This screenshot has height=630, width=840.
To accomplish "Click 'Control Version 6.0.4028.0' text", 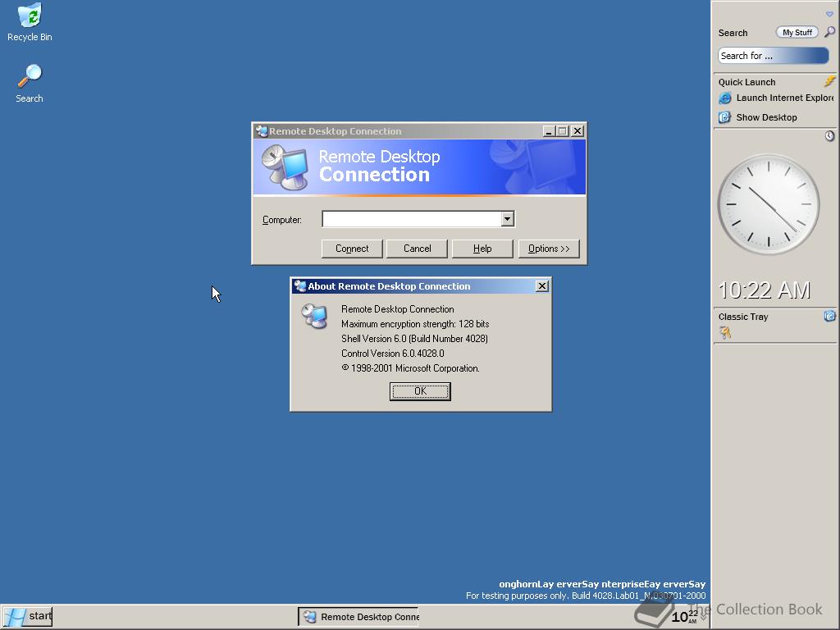I will click(393, 354).
